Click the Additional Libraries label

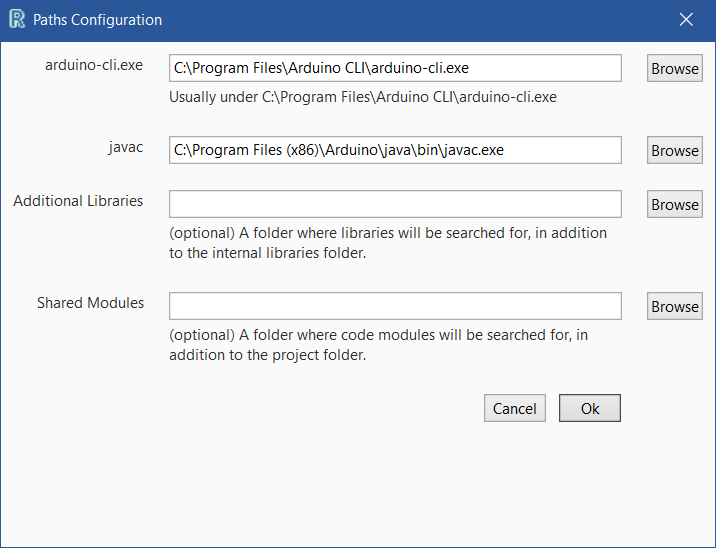click(x=78, y=201)
